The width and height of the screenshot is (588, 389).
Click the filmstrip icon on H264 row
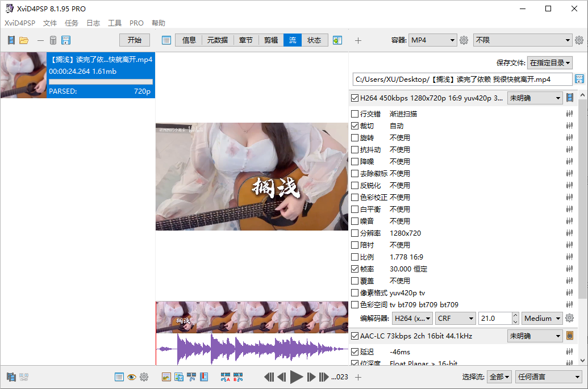click(570, 98)
